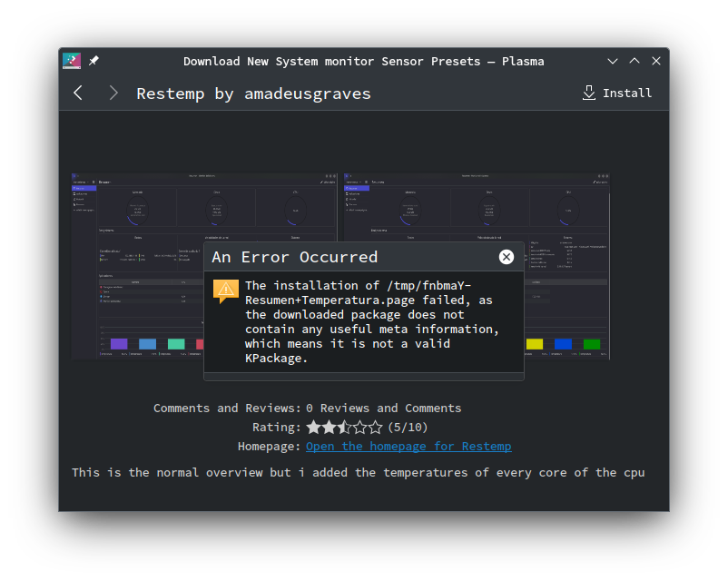Click "0 Reviews and Comments" text
Screen dimensions: 728x581
383,408
